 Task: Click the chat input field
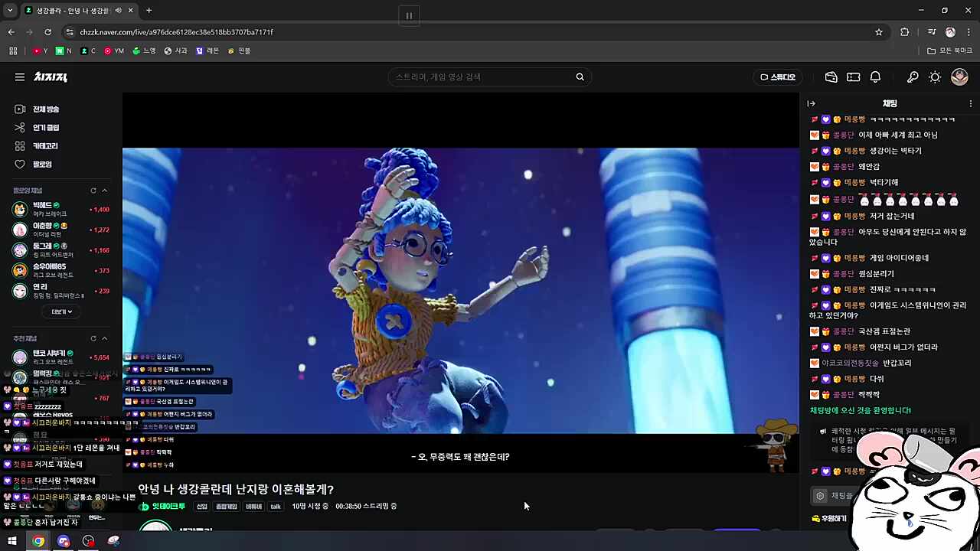point(842,496)
